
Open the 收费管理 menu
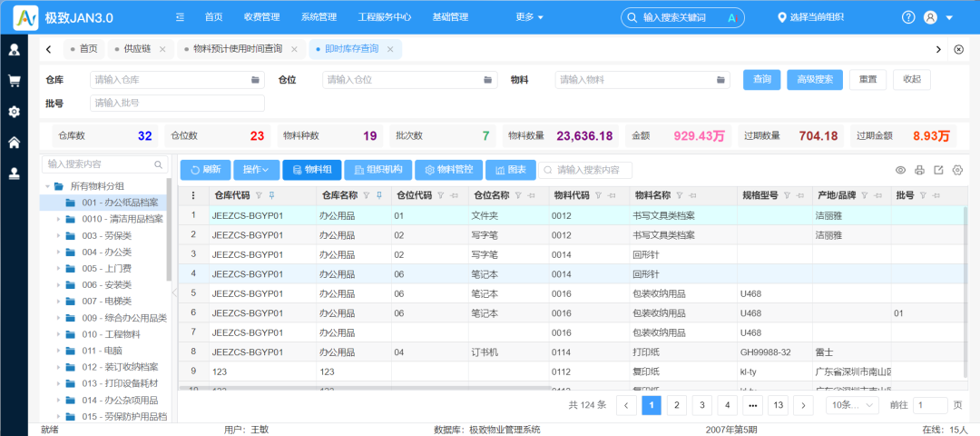(x=262, y=17)
